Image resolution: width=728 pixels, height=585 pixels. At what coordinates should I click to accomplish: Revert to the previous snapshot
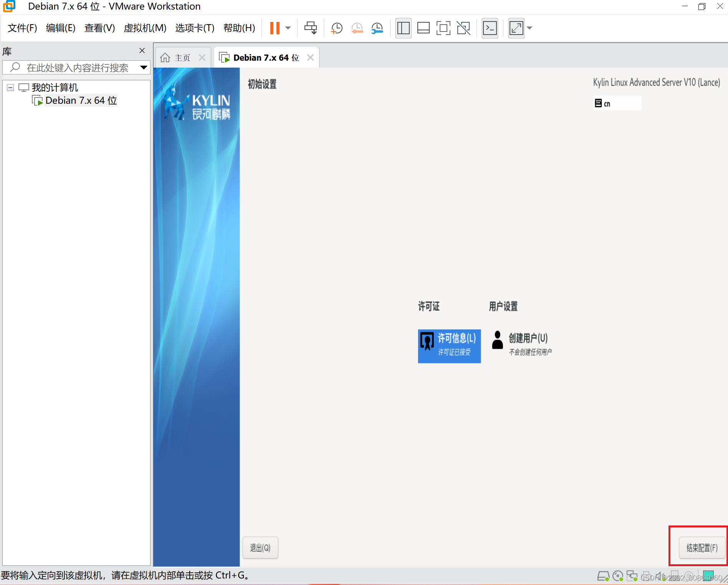coord(357,28)
